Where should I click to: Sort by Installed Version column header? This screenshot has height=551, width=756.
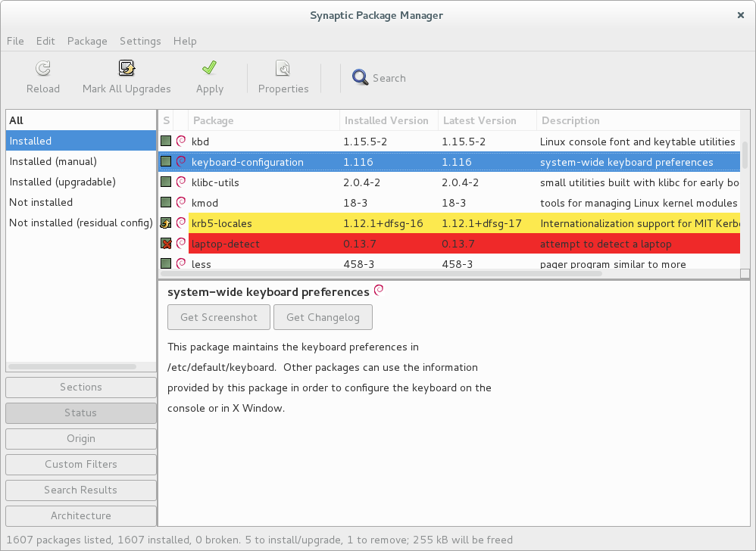(x=389, y=120)
